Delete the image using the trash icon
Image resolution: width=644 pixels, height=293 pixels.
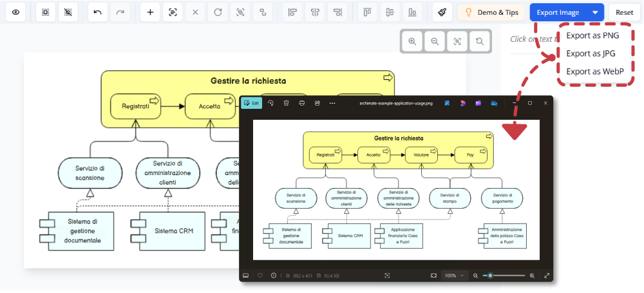coord(286,103)
